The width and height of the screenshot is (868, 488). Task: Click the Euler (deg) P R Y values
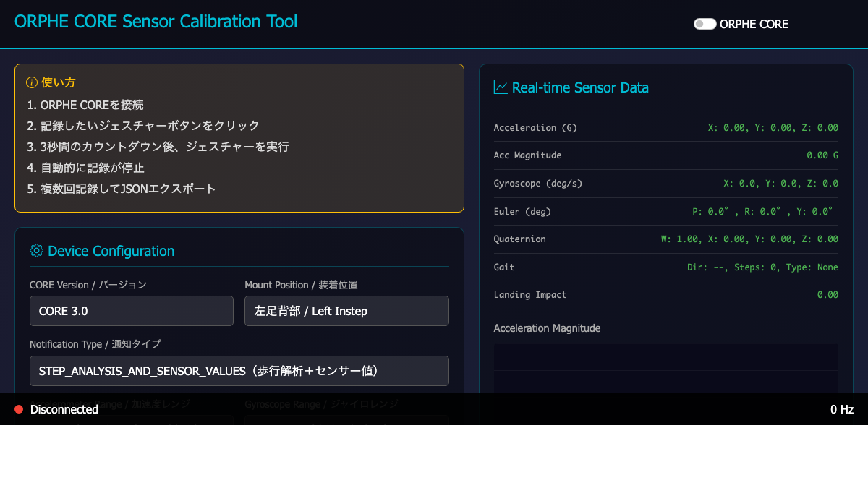click(764, 212)
